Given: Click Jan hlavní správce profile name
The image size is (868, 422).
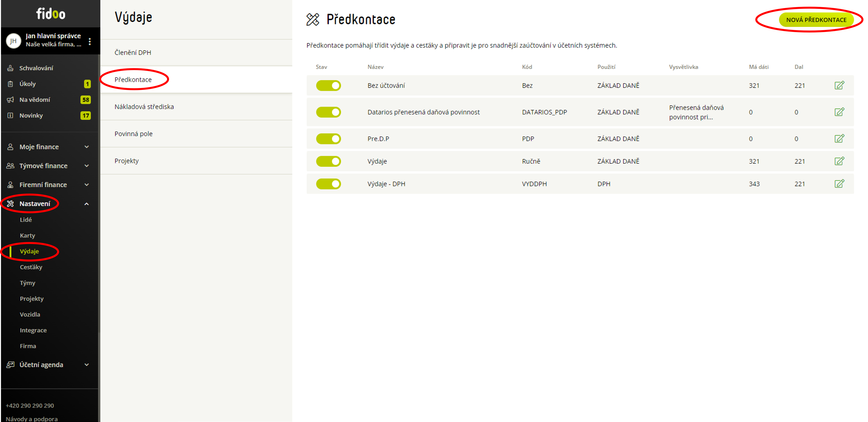Looking at the screenshot, I should click(53, 36).
